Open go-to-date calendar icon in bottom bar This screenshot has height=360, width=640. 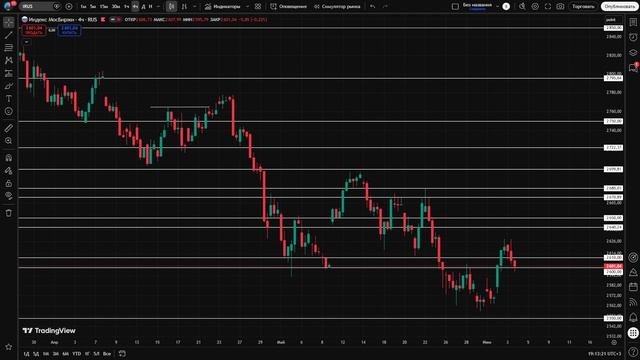122,353
